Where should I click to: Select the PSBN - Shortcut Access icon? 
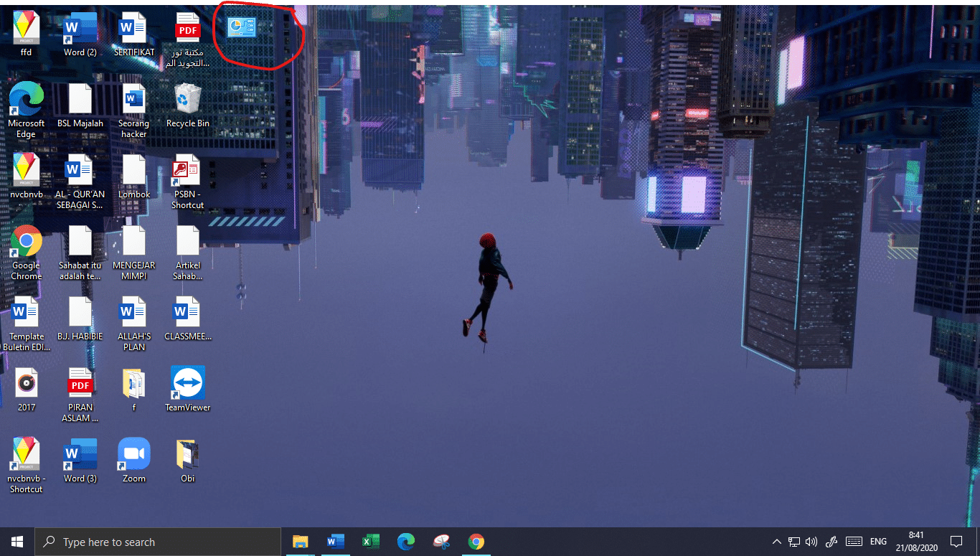point(188,181)
